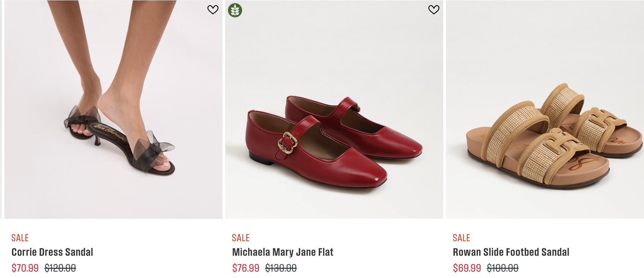Click the $69.99 sale price
644x278 pixels.
[467, 268]
